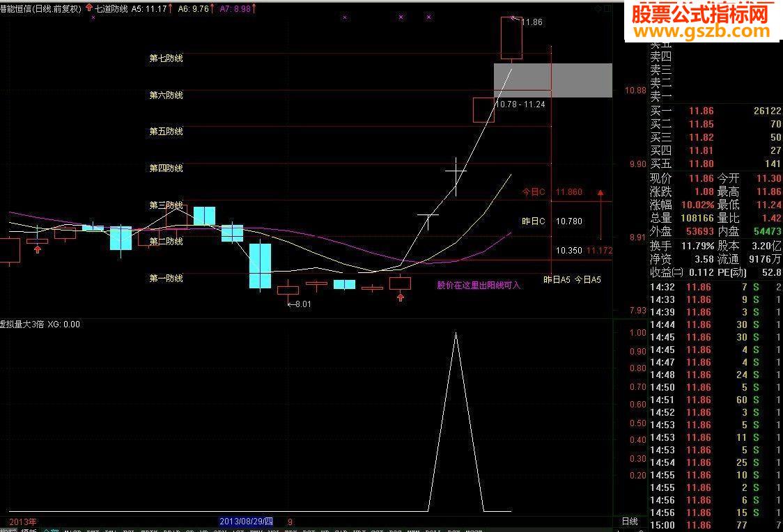Image resolution: width=783 pixels, height=532 pixels.
Task: Click the 卖四 ask row label
Action: [x=660, y=57]
